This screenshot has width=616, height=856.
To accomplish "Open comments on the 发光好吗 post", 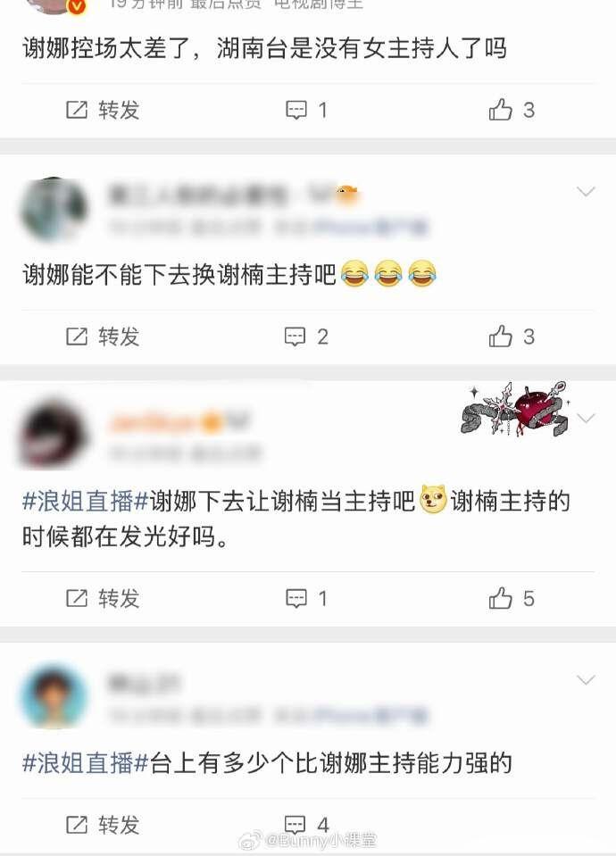I will 306,598.
